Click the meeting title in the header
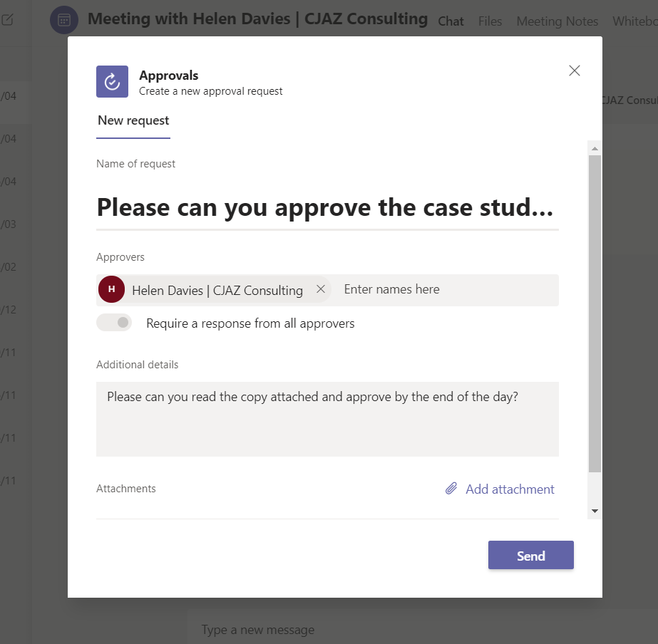658x644 pixels. [257, 19]
